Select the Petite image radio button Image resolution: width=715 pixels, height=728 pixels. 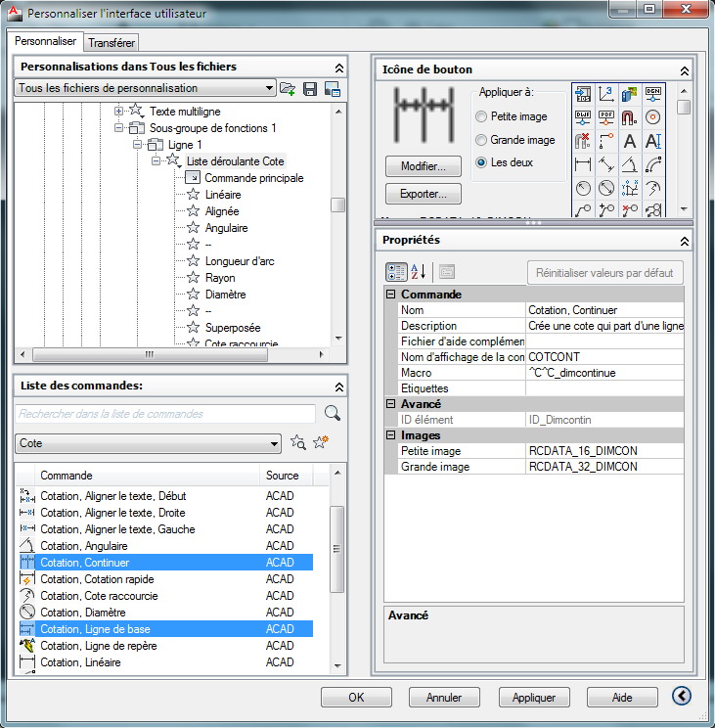[x=481, y=116]
